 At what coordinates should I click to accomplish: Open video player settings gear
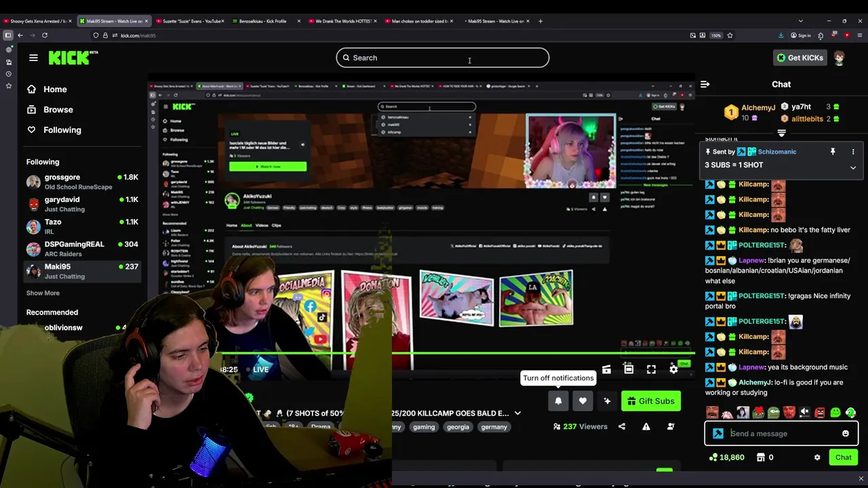[673, 369]
